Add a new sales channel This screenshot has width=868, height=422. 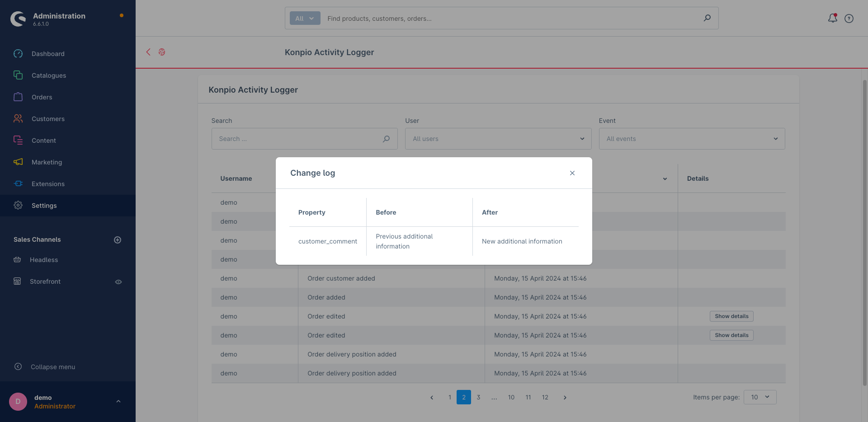(x=118, y=240)
